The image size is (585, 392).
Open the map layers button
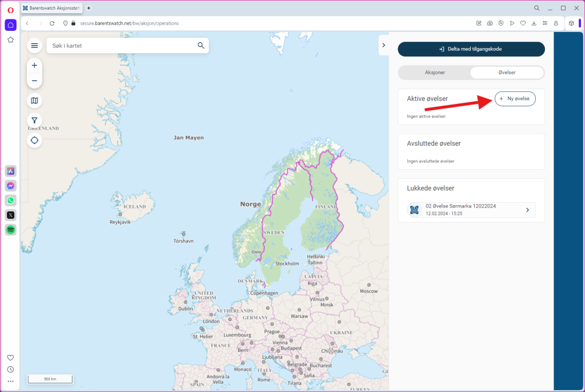coord(34,101)
